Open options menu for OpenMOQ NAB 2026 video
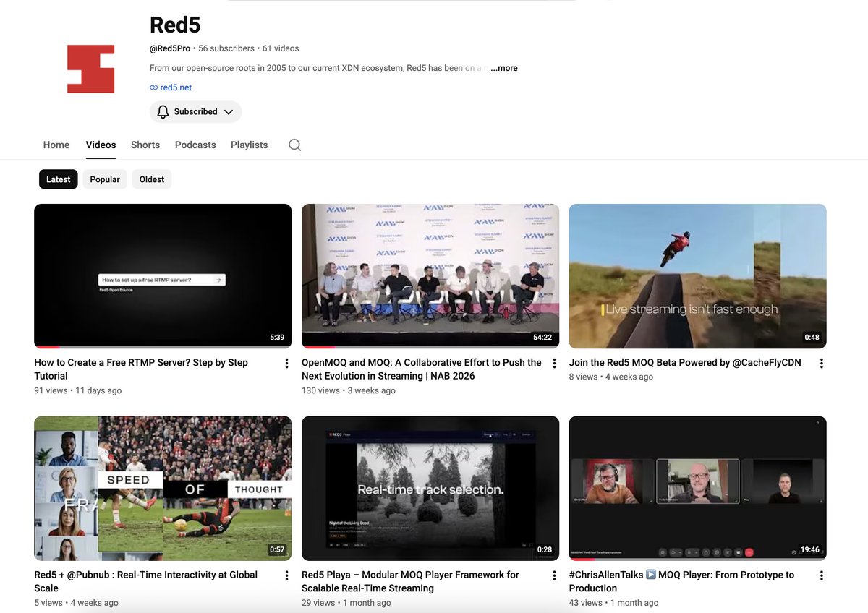 click(x=554, y=364)
